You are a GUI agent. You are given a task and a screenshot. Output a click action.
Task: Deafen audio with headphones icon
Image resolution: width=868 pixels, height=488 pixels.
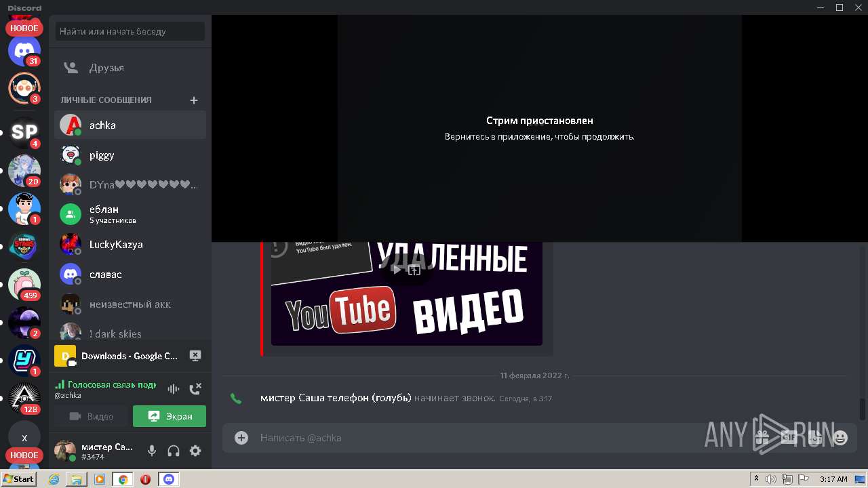pyautogui.click(x=174, y=451)
